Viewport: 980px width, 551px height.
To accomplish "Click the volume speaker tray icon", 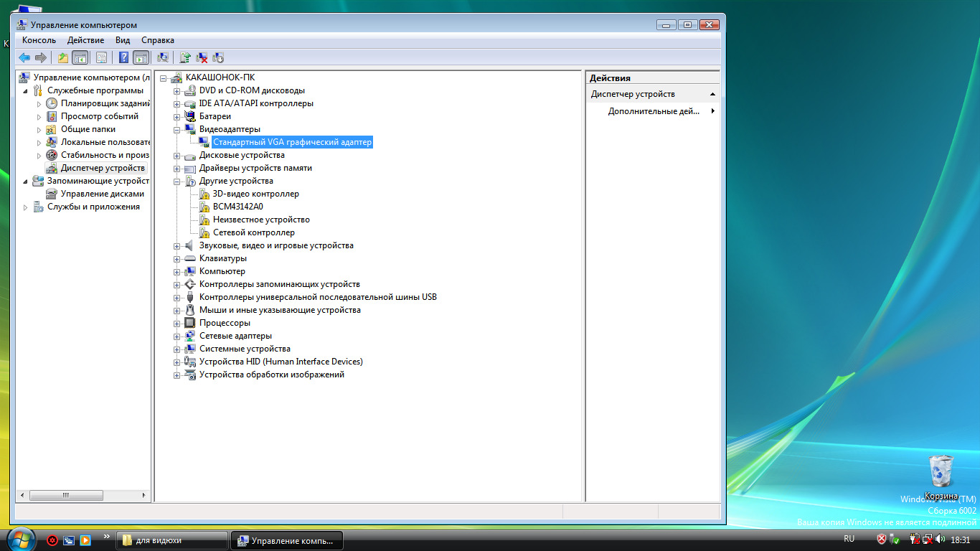I will click(x=940, y=540).
